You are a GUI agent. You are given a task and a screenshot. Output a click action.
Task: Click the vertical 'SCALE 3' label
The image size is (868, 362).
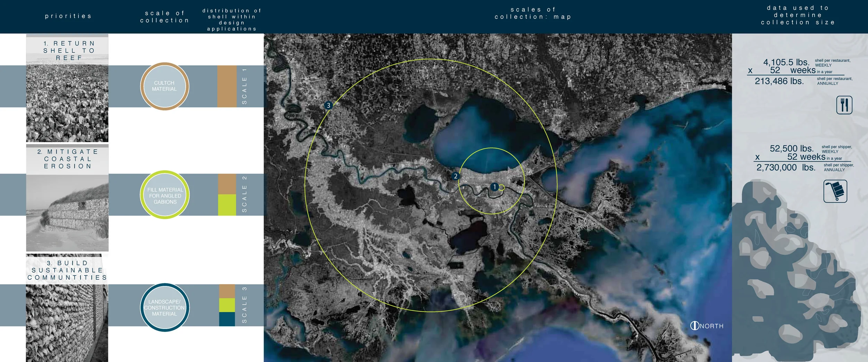click(244, 305)
